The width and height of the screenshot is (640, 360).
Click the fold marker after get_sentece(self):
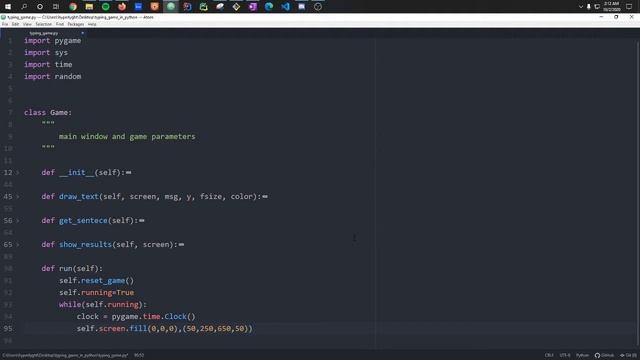pyautogui.click(x=142, y=221)
